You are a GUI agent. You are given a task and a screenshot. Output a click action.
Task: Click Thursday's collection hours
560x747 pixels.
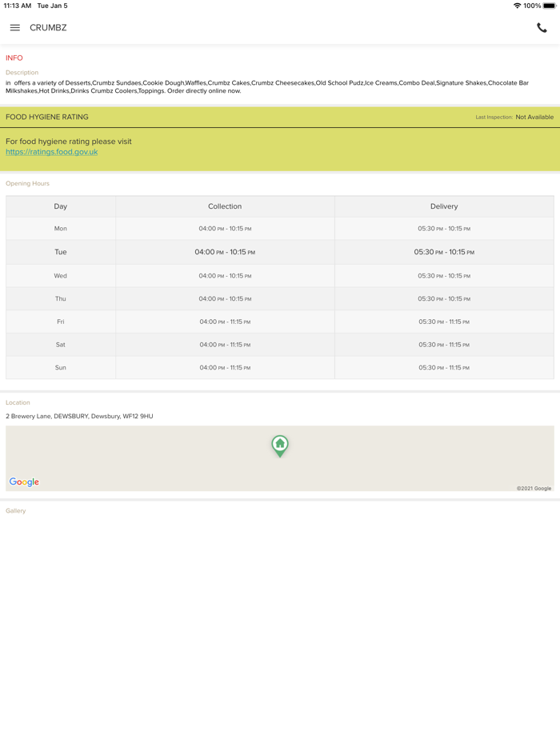(225, 298)
